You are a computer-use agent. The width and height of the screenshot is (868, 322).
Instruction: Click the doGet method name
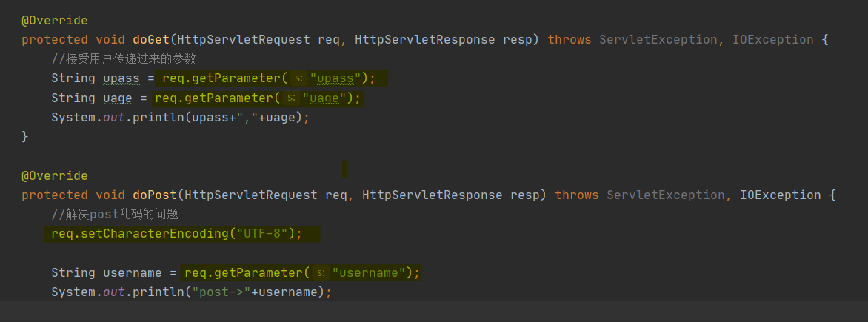pos(150,40)
